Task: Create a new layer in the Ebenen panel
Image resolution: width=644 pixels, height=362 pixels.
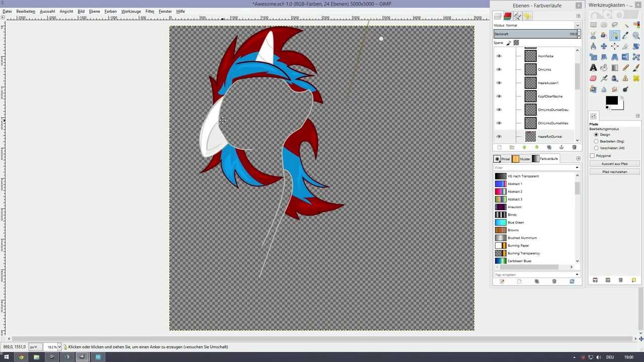Action: click(x=499, y=147)
